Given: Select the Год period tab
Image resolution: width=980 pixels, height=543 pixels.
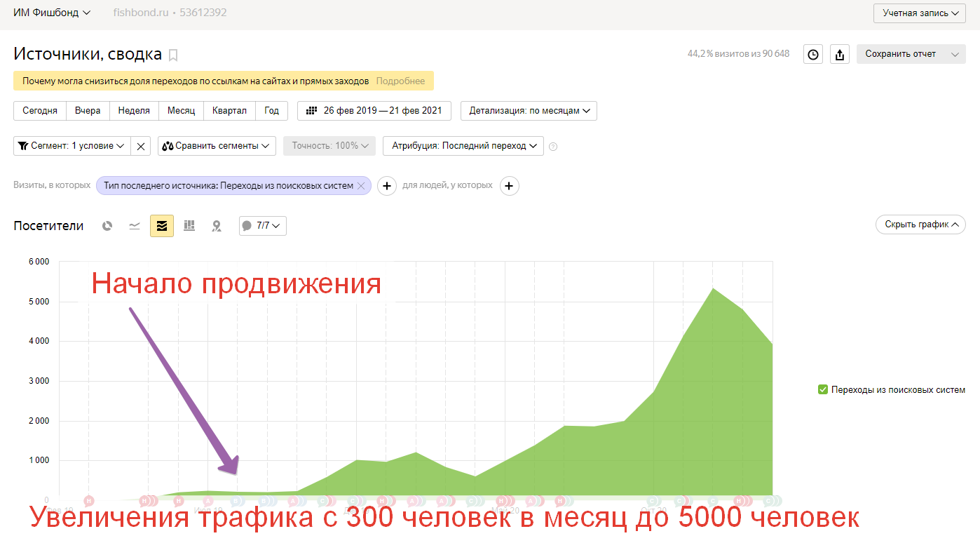Looking at the screenshot, I should (x=272, y=111).
